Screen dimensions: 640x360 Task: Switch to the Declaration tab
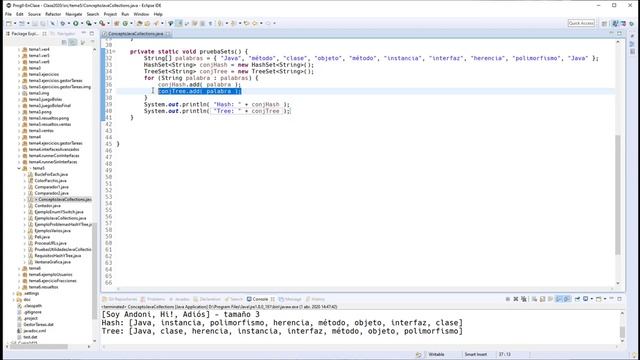pos(207,299)
